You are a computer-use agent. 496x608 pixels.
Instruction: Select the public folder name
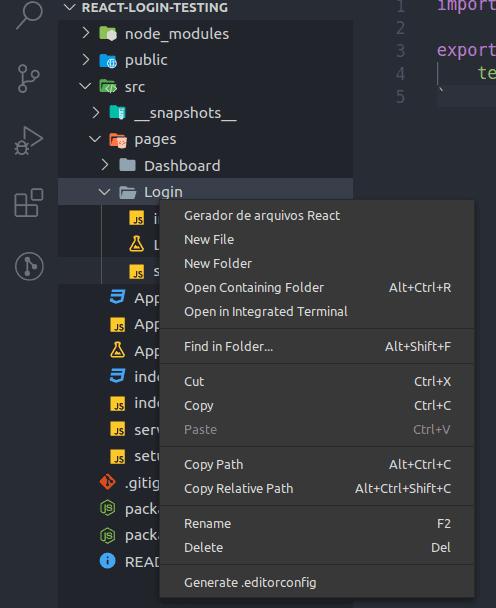[x=146, y=60]
